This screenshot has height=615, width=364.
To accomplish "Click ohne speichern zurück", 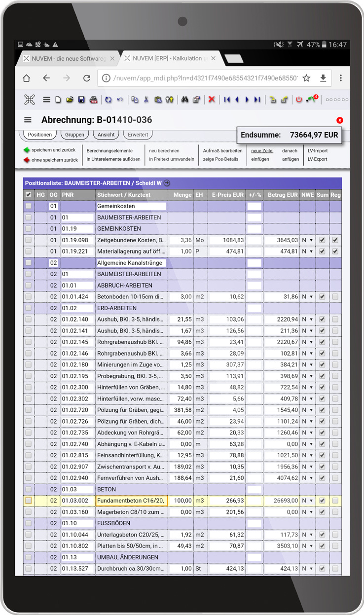I will tap(50, 160).
